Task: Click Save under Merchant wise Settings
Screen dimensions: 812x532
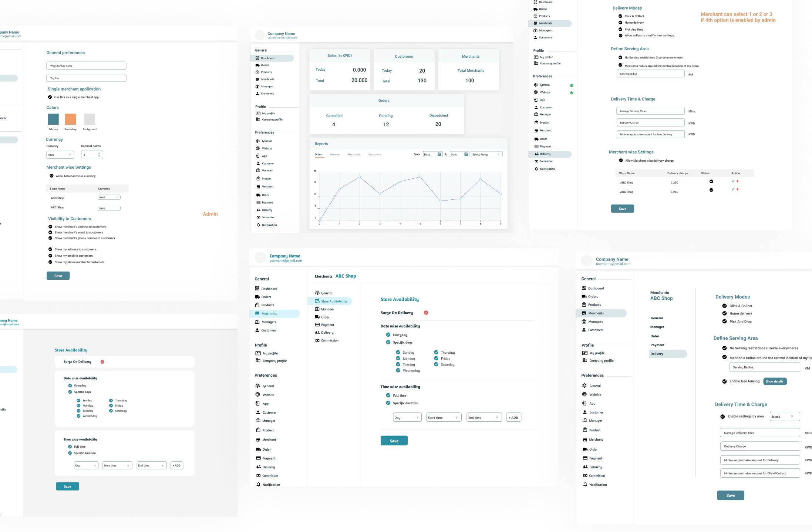Action: coord(622,208)
